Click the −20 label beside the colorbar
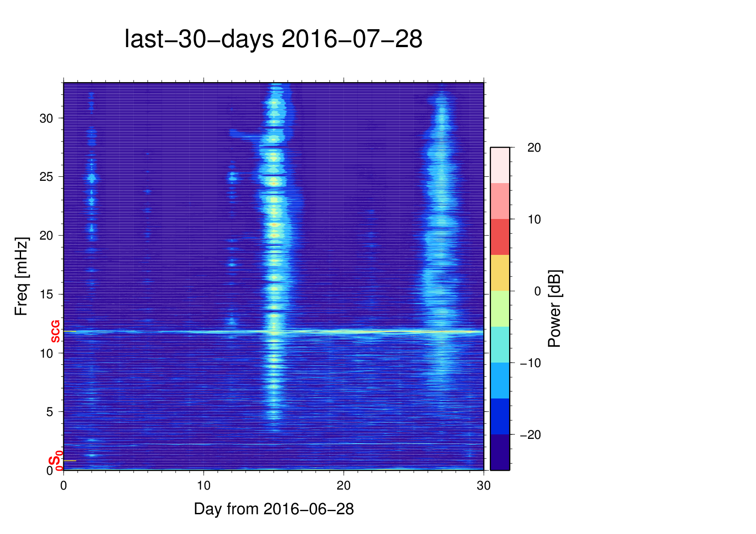This screenshot has width=756, height=534. click(530, 435)
